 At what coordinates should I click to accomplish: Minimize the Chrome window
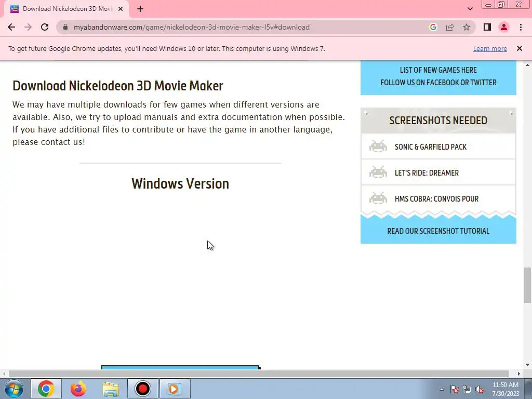[x=488, y=5]
